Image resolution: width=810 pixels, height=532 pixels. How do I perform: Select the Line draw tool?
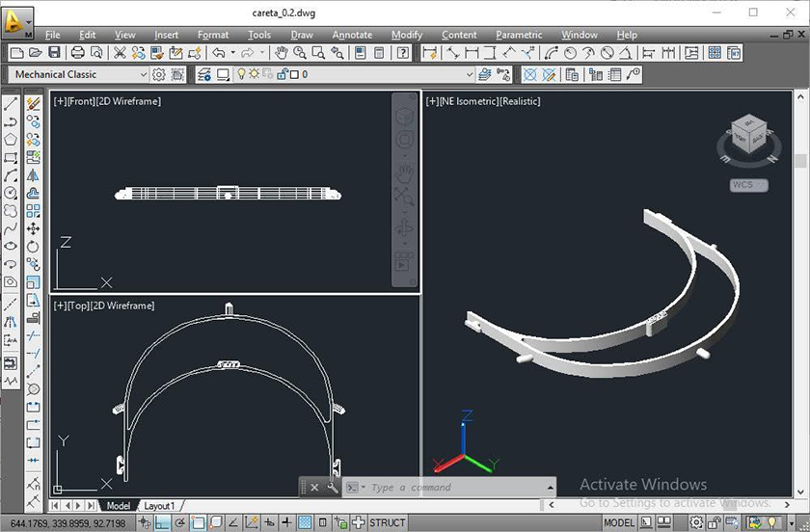[11, 104]
